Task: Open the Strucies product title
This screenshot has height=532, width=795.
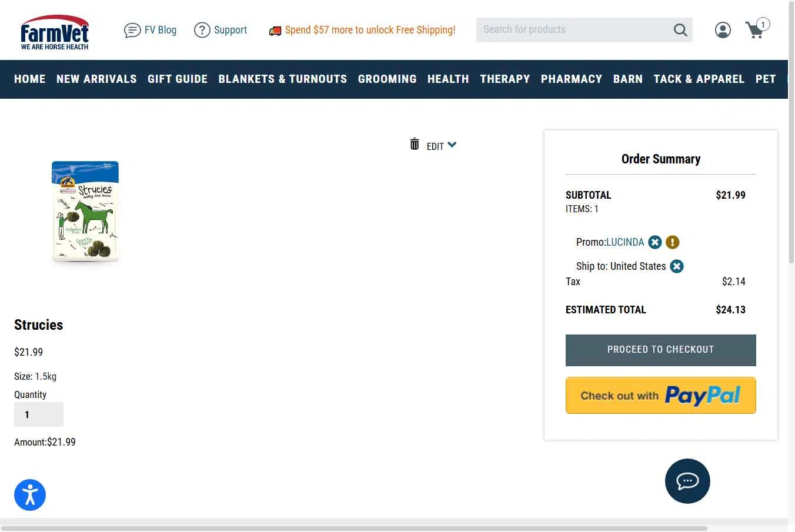Action: point(39,325)
